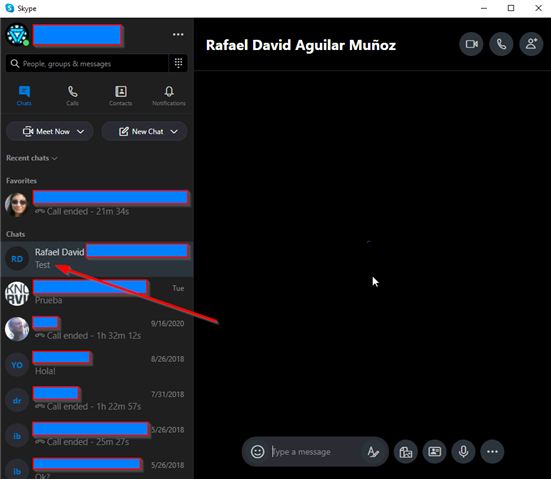Start a video call with Rafael David
Image resolution: width=551 pixels, height=479 pixels.
[x=471, y=44]
